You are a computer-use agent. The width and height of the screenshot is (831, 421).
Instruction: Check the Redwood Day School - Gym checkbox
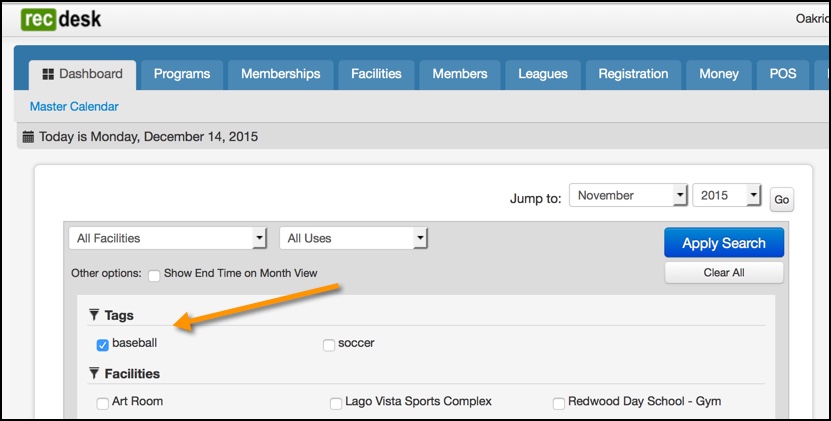pos(559,404)
